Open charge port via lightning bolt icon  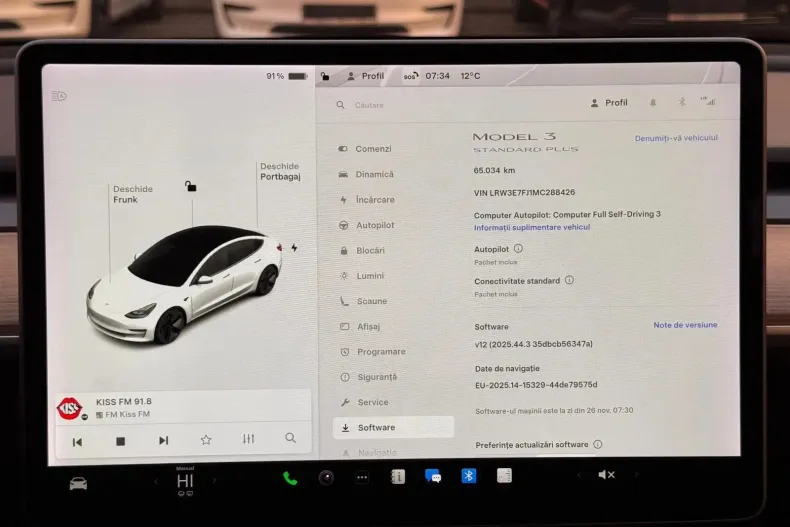click(x=294, y=248)
